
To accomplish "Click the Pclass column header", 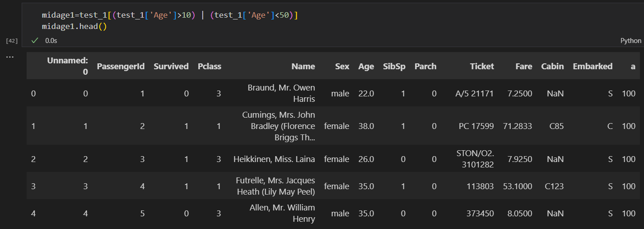I will click(209, 67).
